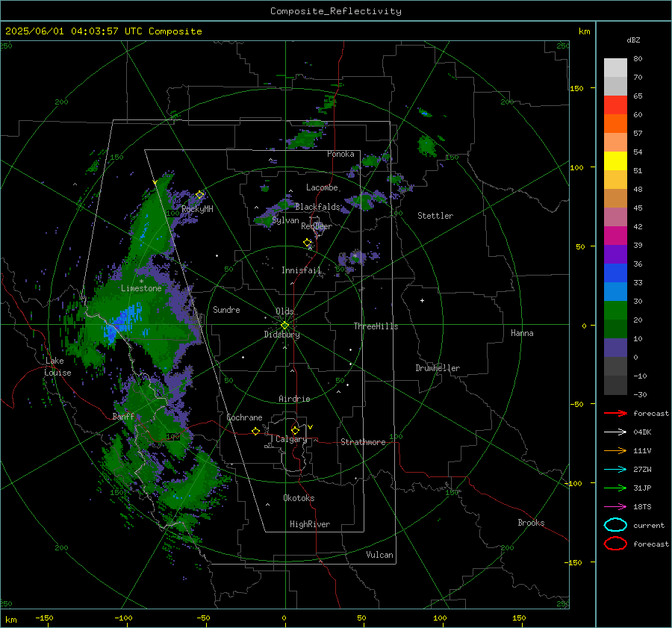Select the Ponoka label

coord(340,154)
